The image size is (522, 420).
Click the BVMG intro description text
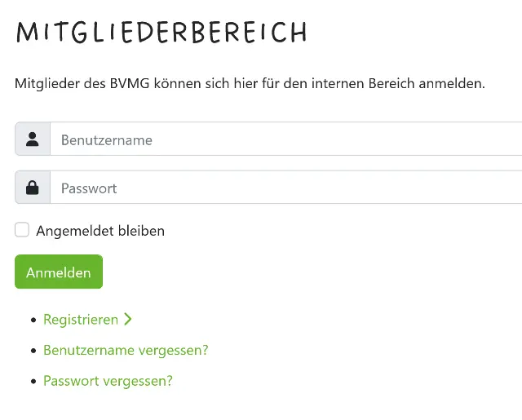point(250,83)
